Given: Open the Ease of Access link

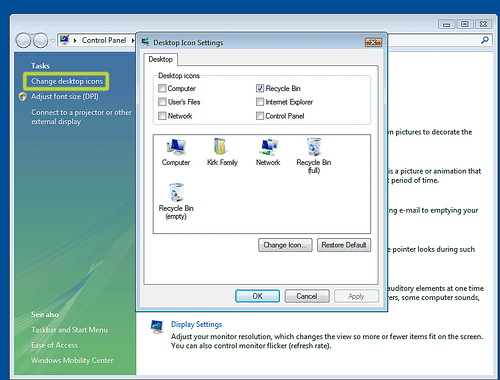Looking at the screenshot, I should (54, 345).
